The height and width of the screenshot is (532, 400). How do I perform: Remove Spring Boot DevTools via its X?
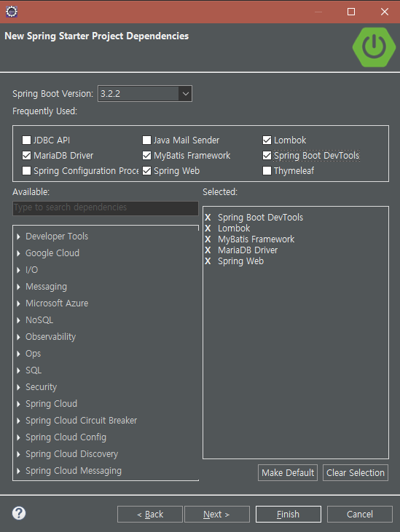pos(208,218)
